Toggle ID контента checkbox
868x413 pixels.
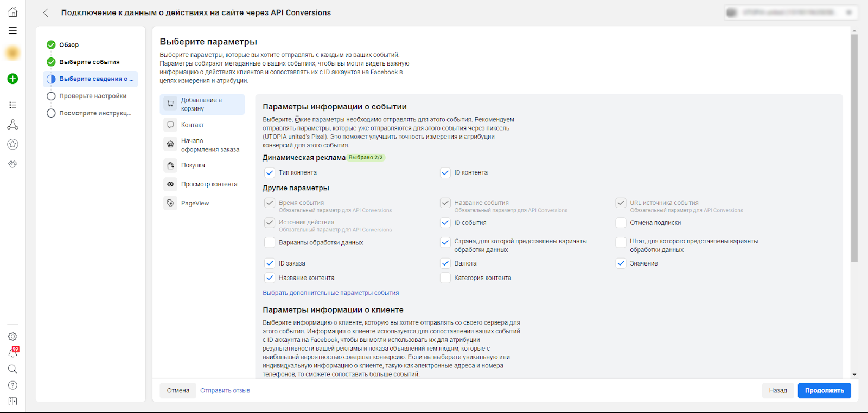coord(445,173)
